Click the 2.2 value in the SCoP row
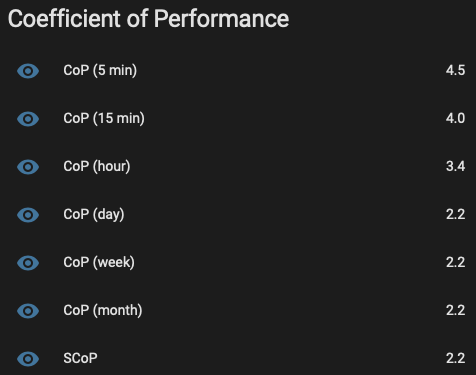Viewport: 476px width, 375px height. tap(455, 358)
